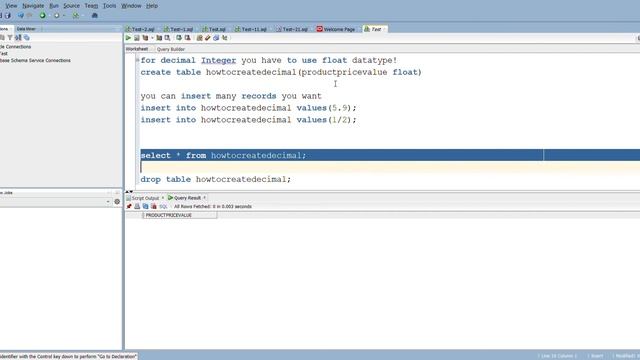640x360 pixels.
Task: Click the Redo icon in the main toolbar
Action: pos(29,16)
